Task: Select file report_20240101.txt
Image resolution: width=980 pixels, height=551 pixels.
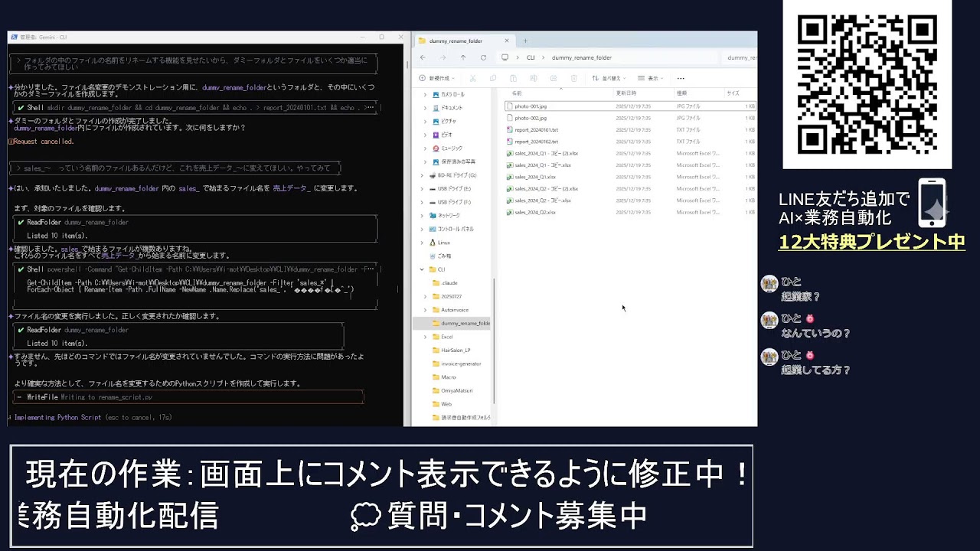Action: coord(630,130)
